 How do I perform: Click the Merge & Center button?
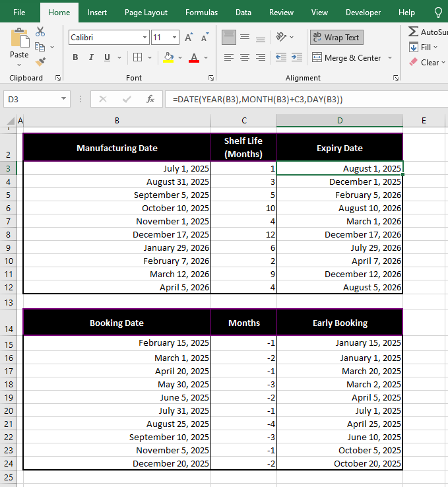(346, 58)
